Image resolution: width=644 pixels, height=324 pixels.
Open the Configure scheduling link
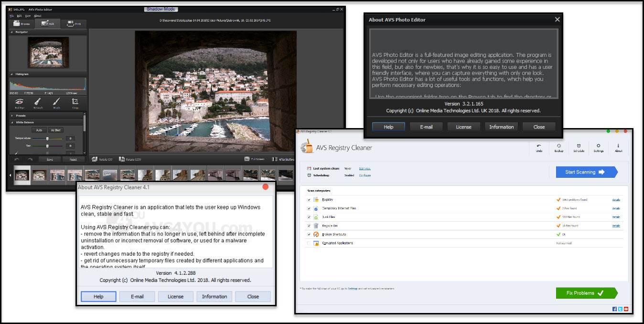[x=365, y=175]
